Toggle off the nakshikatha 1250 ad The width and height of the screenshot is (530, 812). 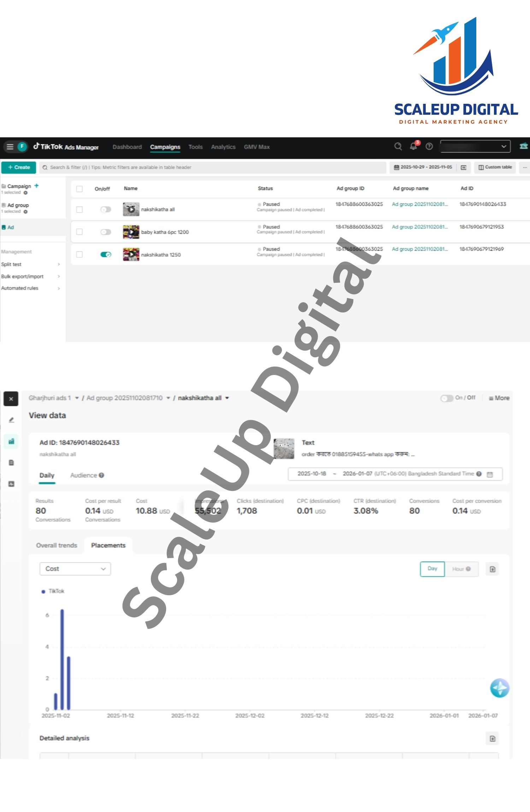(x=106, y=255)
